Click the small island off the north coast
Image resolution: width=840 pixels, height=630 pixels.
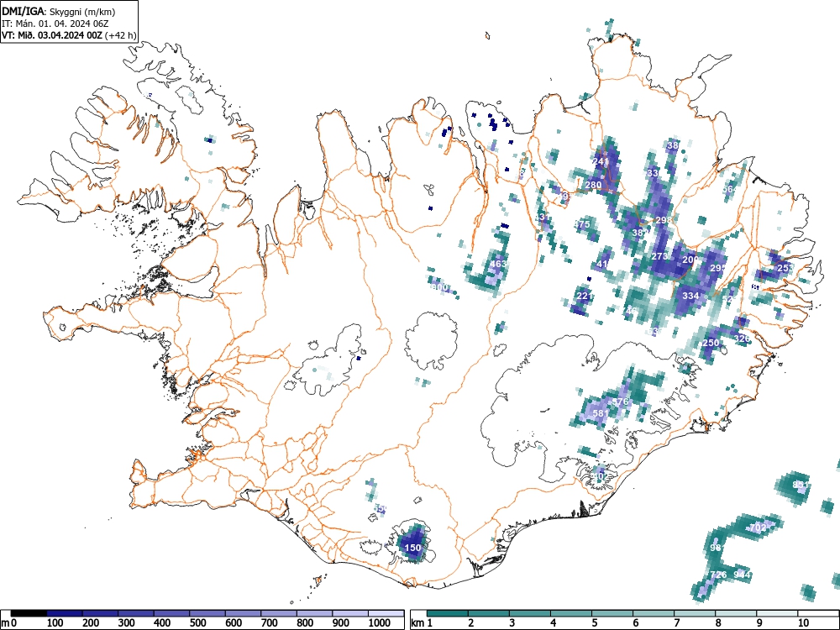[x=487, y=36]
